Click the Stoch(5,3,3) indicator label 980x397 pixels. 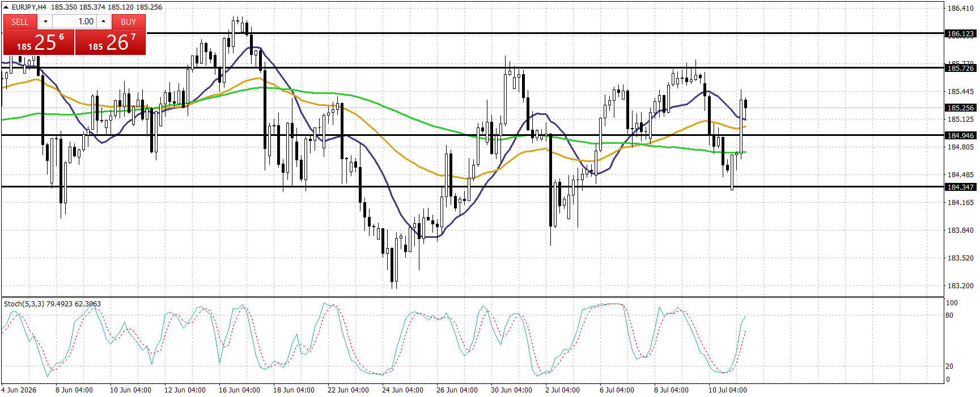coord(23,304)
